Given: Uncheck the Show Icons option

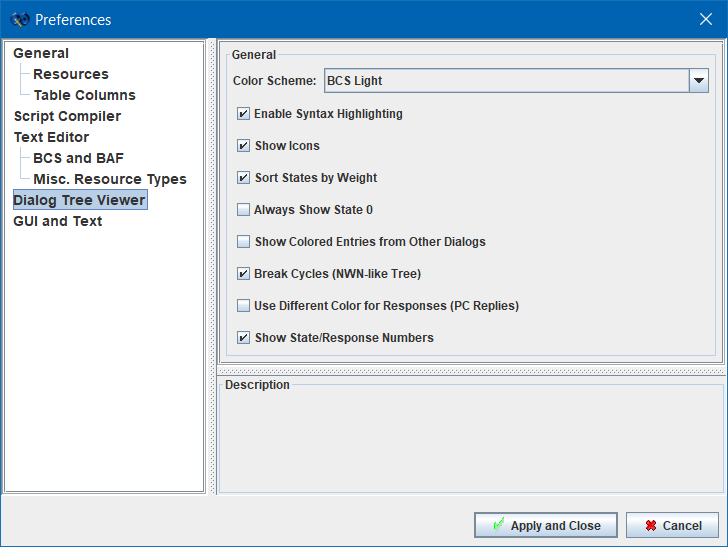Looking at the screenshot, I should [x=243, y=146].
